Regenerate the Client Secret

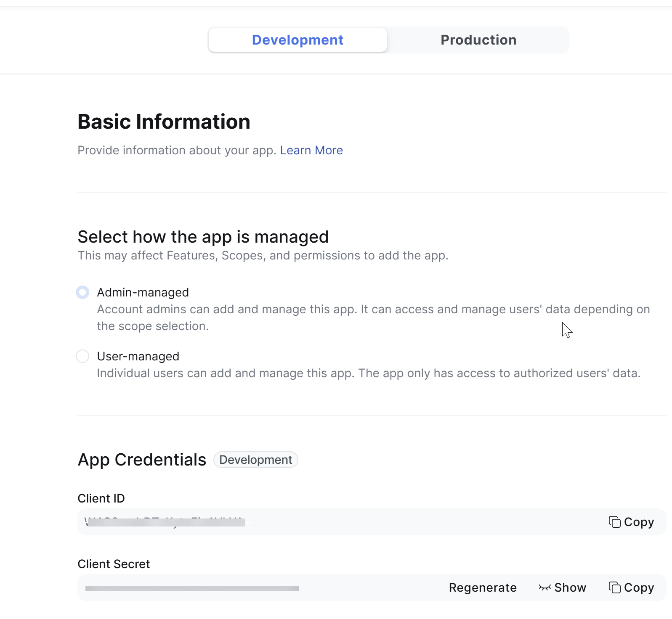pyautogui.click(x=483, y=587)
